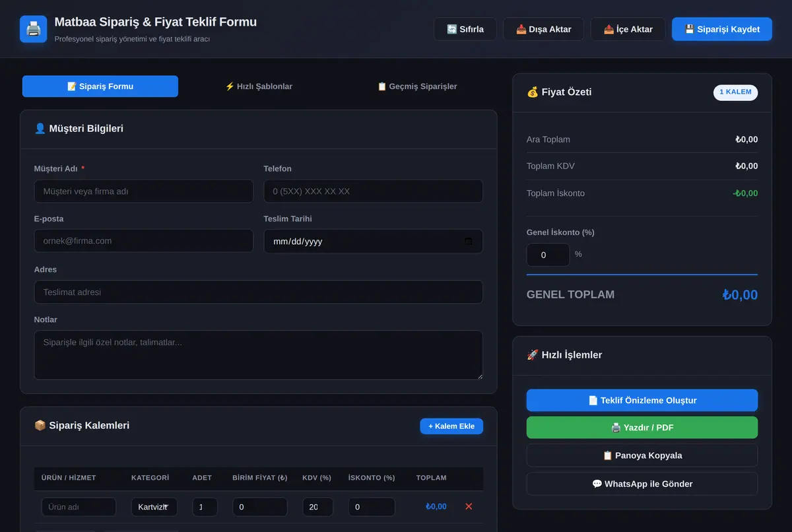The width and height of the screenshot is (792, 532).
Task: Click the row total ₺0,00 in order table
Action: tap(436, 507)
